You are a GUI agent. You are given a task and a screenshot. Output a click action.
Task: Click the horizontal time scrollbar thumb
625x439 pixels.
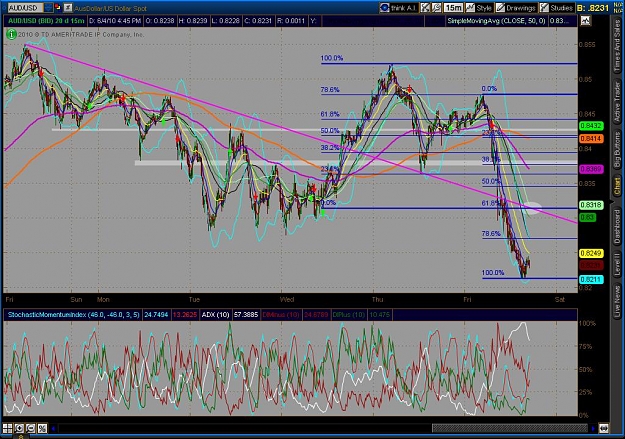pyautogui.click(x=509, y=429)
